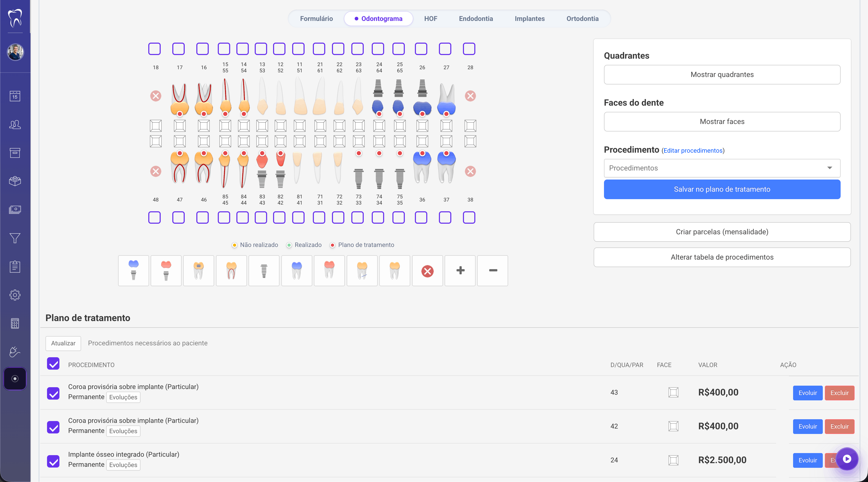Switch to the Implantes tab

coord(529,19)
